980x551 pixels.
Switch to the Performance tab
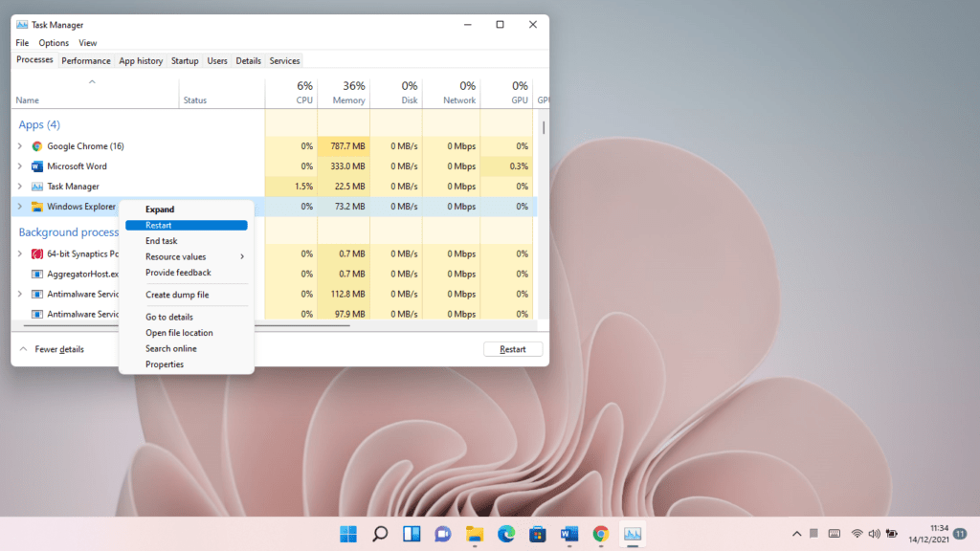[85, 60]
